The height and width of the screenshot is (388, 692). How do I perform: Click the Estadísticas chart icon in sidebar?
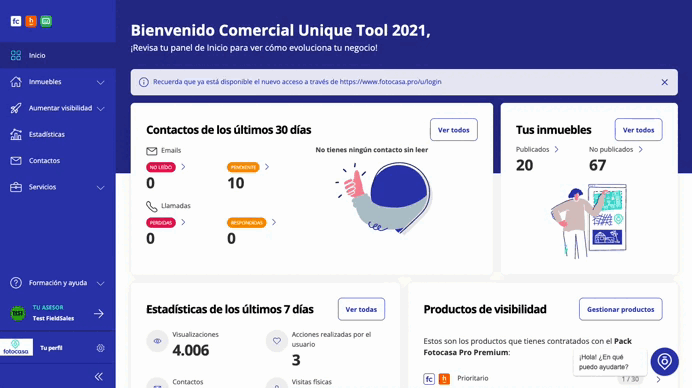pos(16,134)
